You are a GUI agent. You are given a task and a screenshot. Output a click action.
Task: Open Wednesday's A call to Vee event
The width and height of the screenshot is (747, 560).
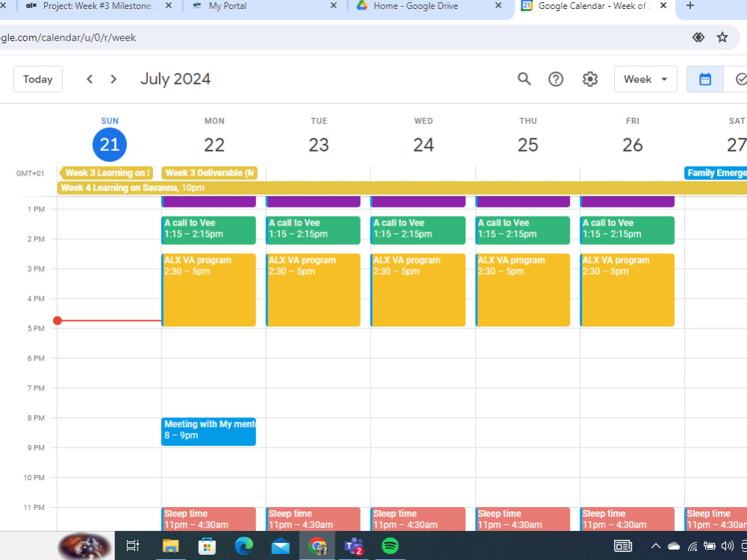point(418,230)
